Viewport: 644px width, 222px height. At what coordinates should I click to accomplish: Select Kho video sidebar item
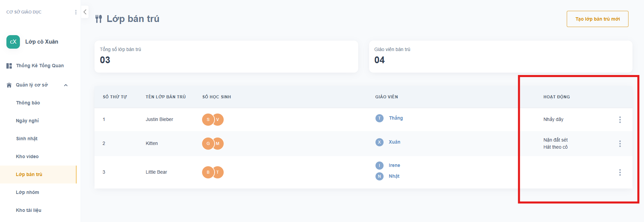pyautogui.click(x=27, y=156)
